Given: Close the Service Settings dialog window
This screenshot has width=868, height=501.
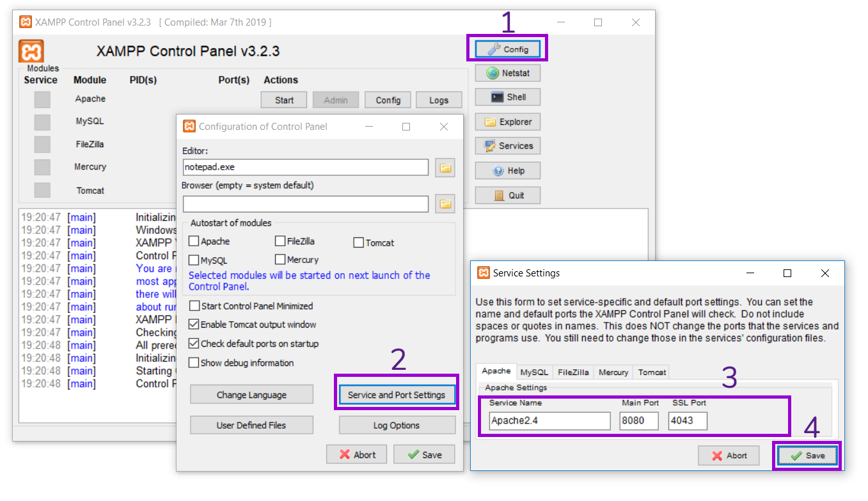Looking at the screenshot, I should click(x=825, y=273).
